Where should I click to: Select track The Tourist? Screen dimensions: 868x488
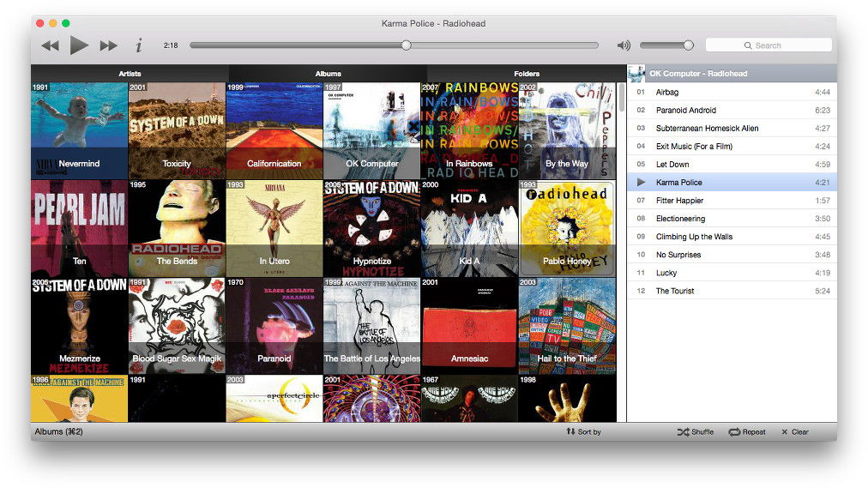click(x=732, y=291)
